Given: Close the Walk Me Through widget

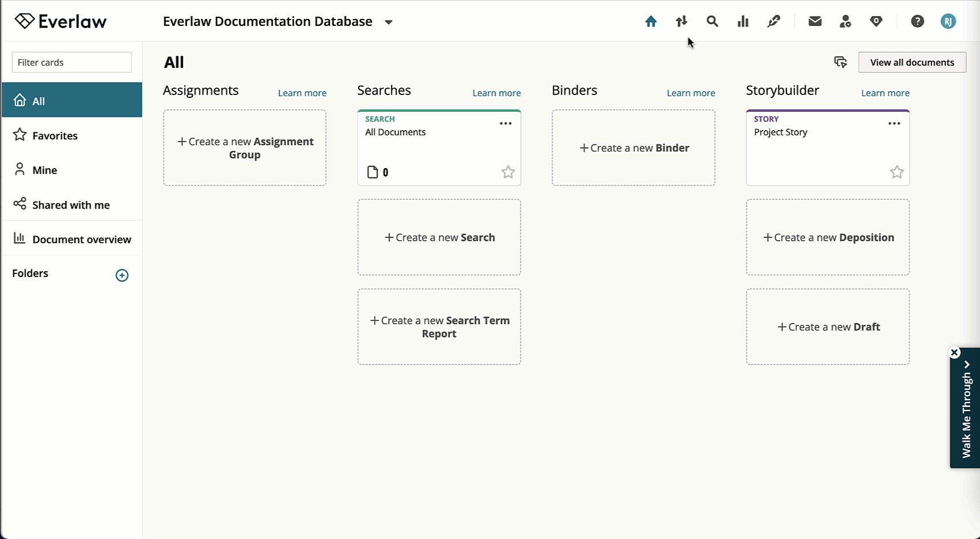Looking at the screenshot, I should pos(955,352).
